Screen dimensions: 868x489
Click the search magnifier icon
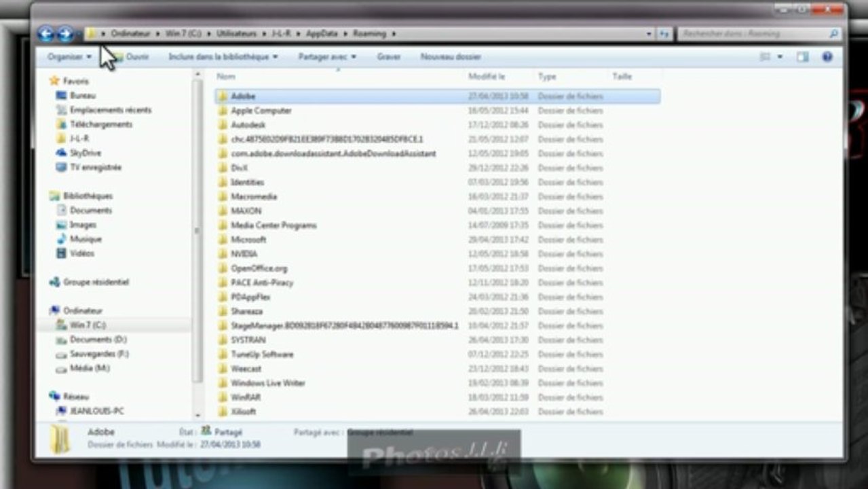[x=833, y=33]
